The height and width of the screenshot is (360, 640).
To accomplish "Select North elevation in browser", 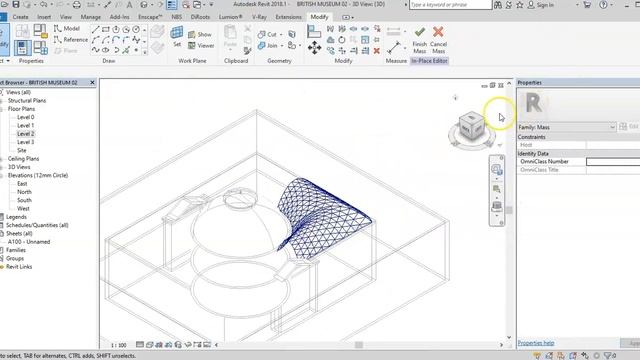I will pyautogui.click(x=24, y=192).
